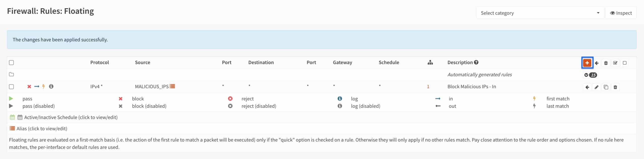Open the Description help icon

(476, 62)
